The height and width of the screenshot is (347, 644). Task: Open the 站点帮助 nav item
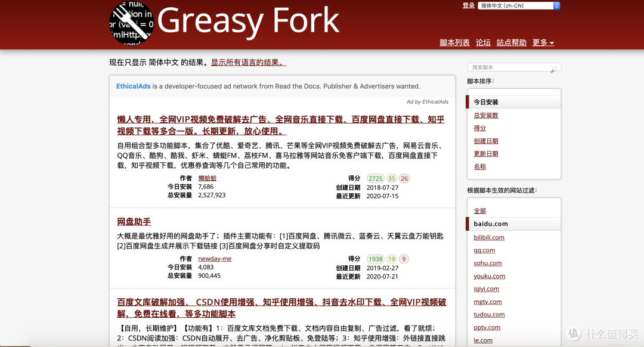pyautogui.click(x=512, y=43)
